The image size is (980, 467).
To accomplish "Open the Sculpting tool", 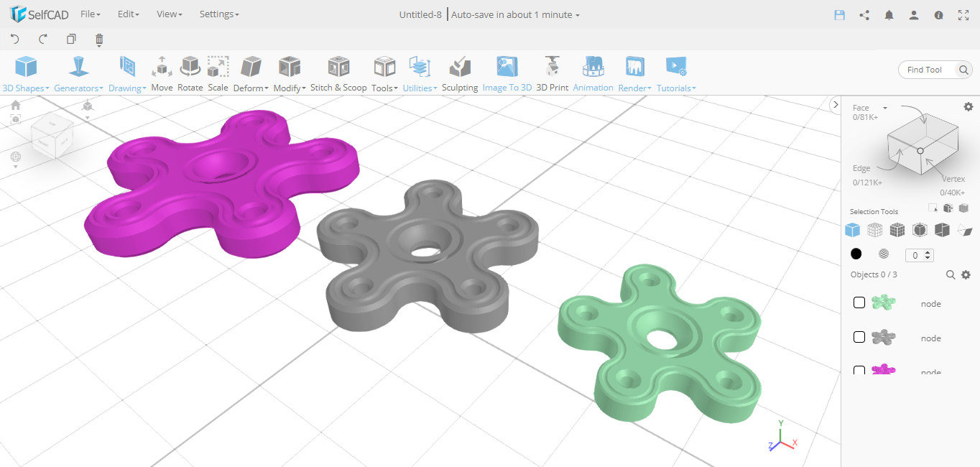I will point(459,72).
